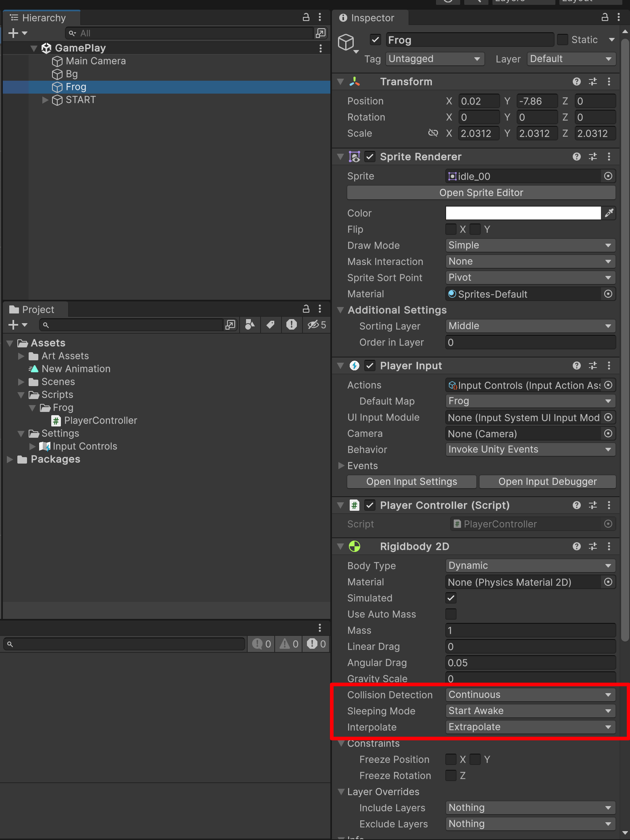Enable the Static checkbox
630x840 pixels.
[x=563, y=40]
